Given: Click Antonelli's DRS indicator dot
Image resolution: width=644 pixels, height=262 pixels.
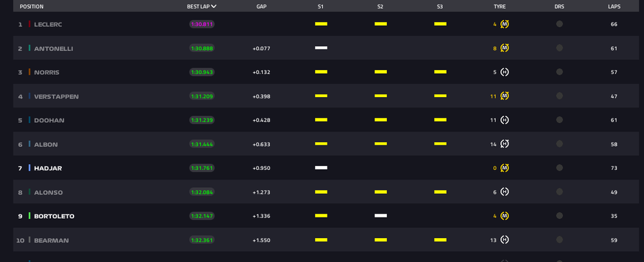Looking at the screenshot, I should point(560,48).
